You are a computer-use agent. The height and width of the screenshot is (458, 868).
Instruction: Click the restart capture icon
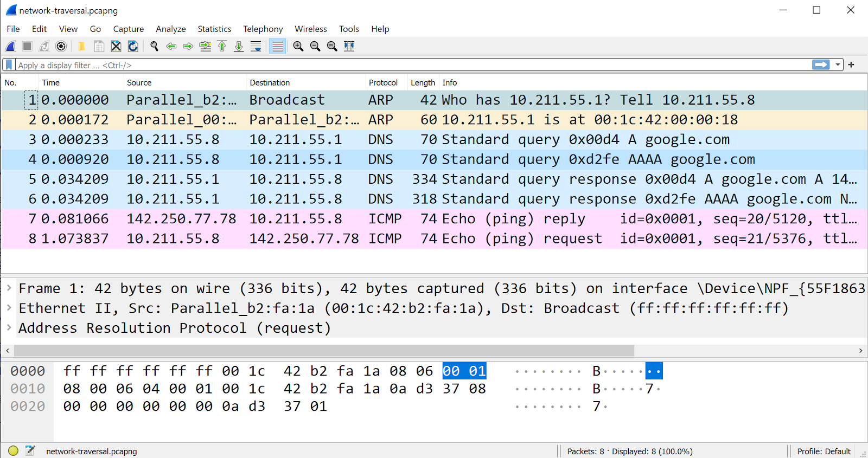pyautogui.click(x=44, y=47)
